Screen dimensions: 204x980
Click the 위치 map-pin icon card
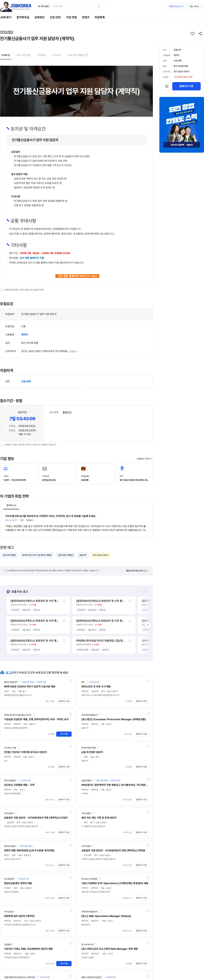[134, 474]
